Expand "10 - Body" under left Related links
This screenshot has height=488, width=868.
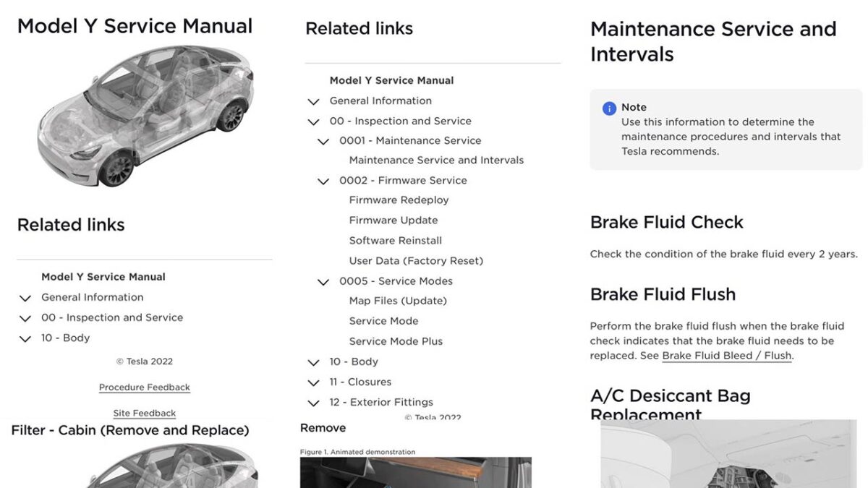tap(25, 338)
